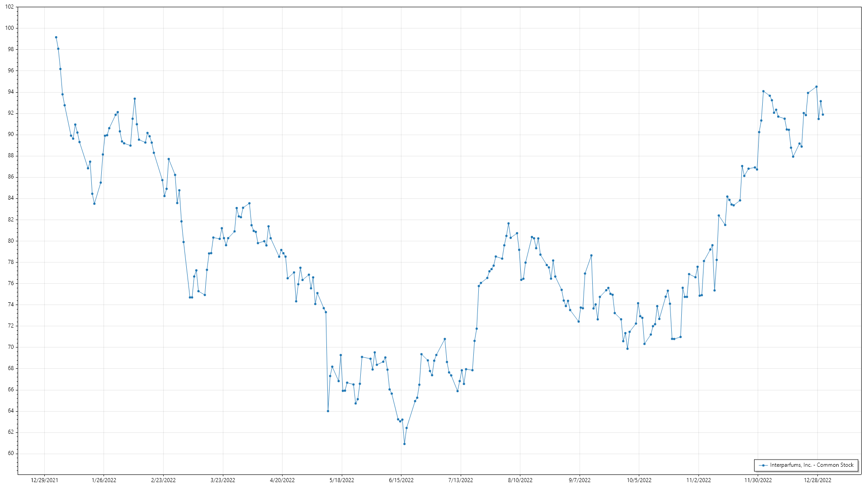Select the 3/23/2022 date label
Screen dimensions: 868x488
click(223, 480)
